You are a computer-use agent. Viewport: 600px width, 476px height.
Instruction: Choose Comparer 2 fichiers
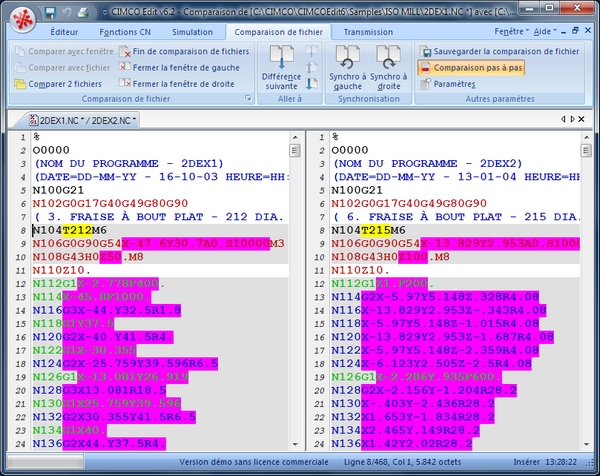[x=58, y=84]
